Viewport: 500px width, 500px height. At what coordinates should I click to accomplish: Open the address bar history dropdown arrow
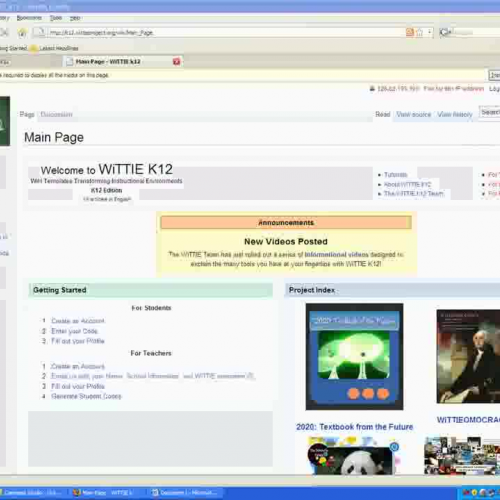(x=430, y=32)
